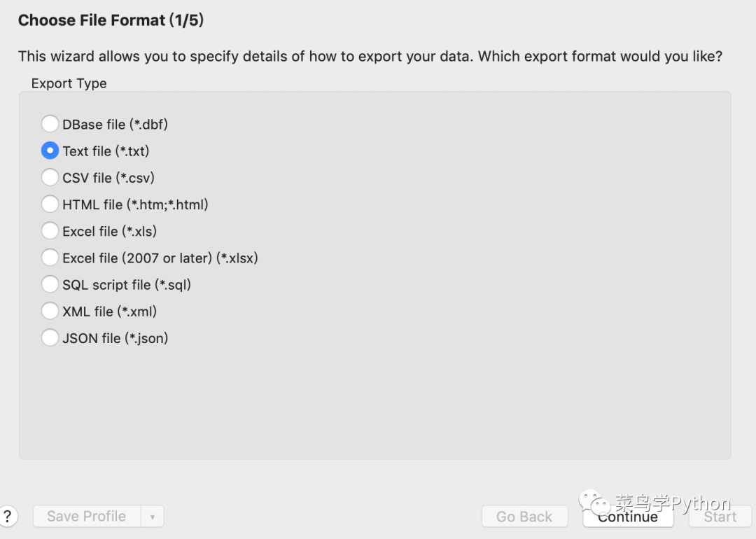Choose Excel file (2007 or later) (*.xlsx)
756x539 pixels.
[50, 258]
